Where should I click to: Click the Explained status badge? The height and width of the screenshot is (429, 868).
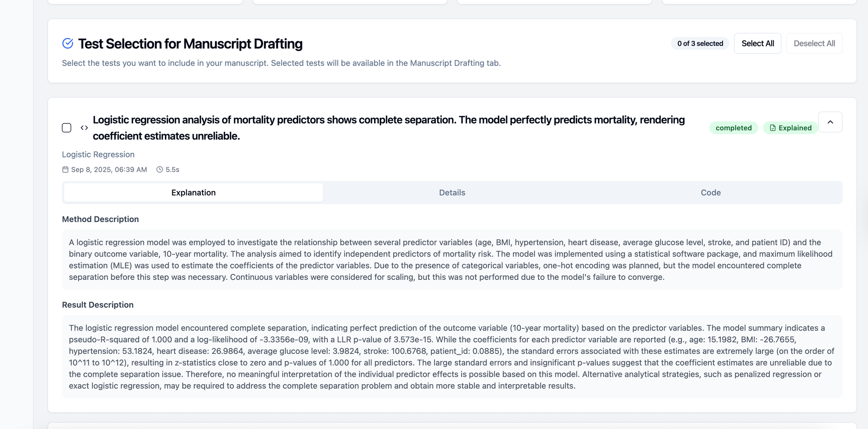point(790,128)
